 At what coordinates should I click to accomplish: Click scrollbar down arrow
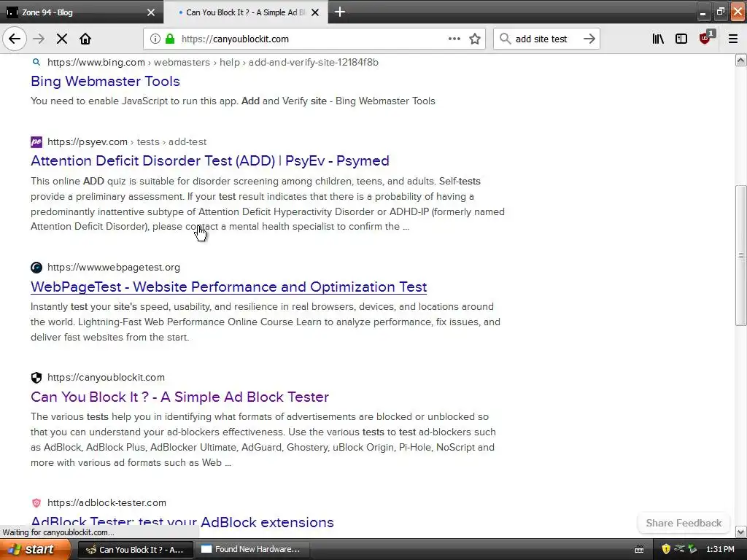pos(740,532)
